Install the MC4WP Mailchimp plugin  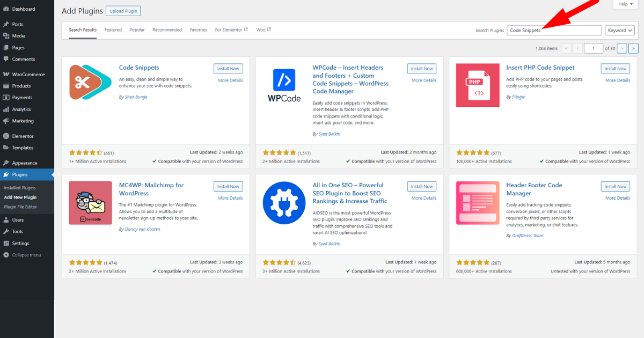point(228,186)
